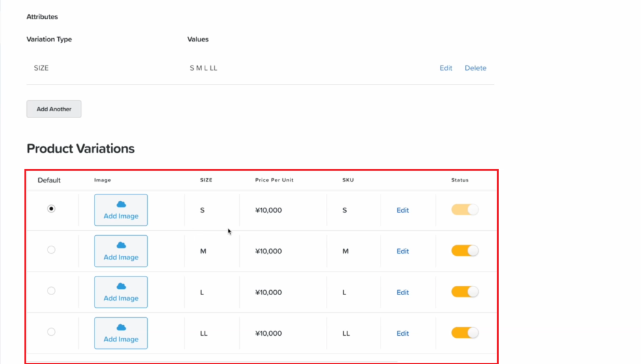
Task: Edit the LL product variation
Action: click(x=403, y=333)
